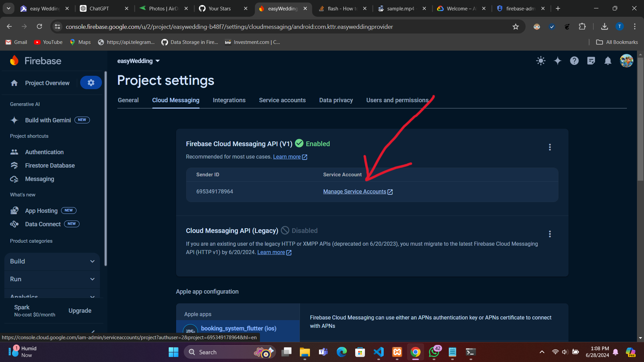Open Visual Studio Code from taskbar

click(x=378, y=352)
